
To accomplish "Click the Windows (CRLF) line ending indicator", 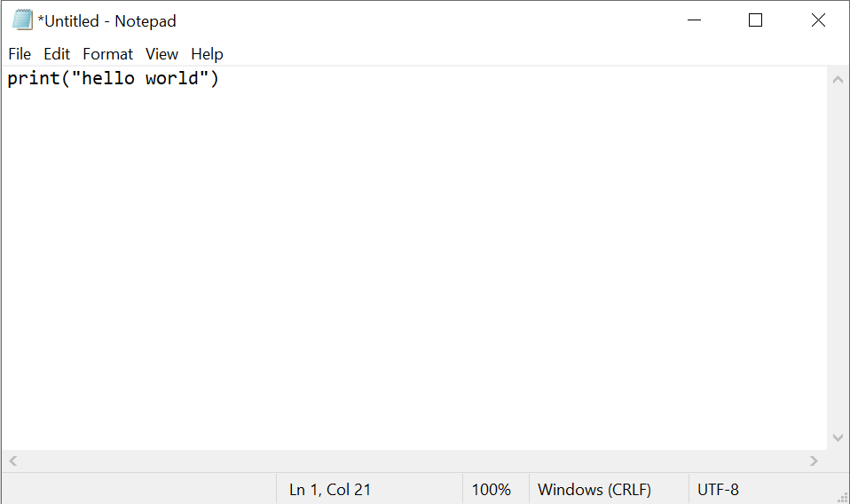I will [594, 490].
